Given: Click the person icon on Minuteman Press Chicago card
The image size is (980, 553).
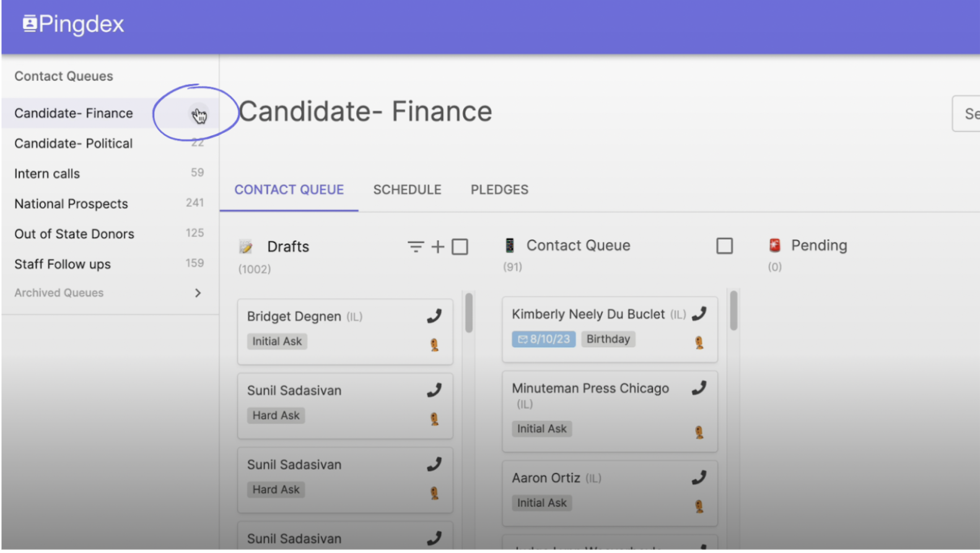Looking at the screenshot, I should (x=699, y=432).
